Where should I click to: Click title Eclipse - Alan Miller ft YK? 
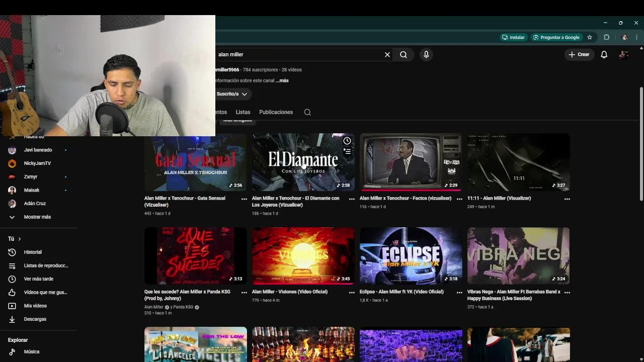tap(401, 292)
